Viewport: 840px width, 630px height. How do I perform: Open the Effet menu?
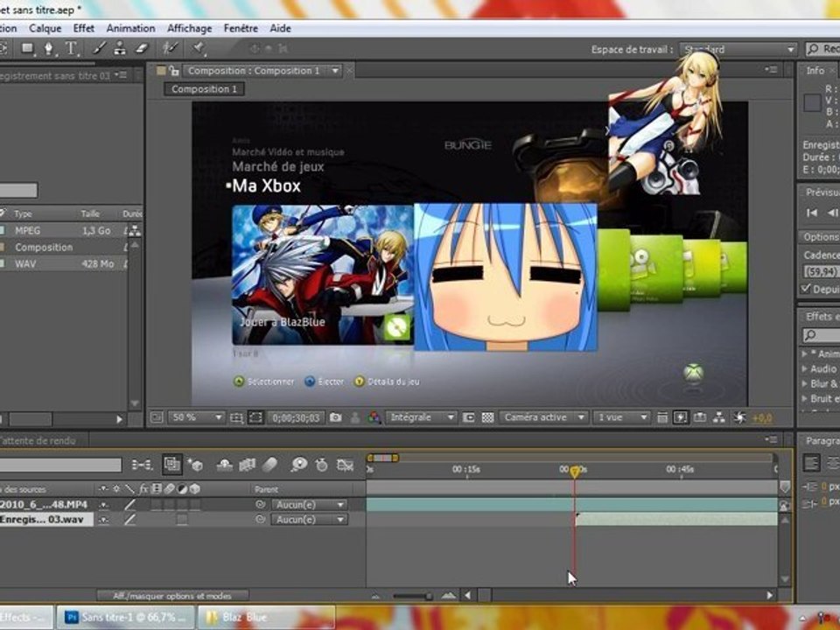point(84,28)
